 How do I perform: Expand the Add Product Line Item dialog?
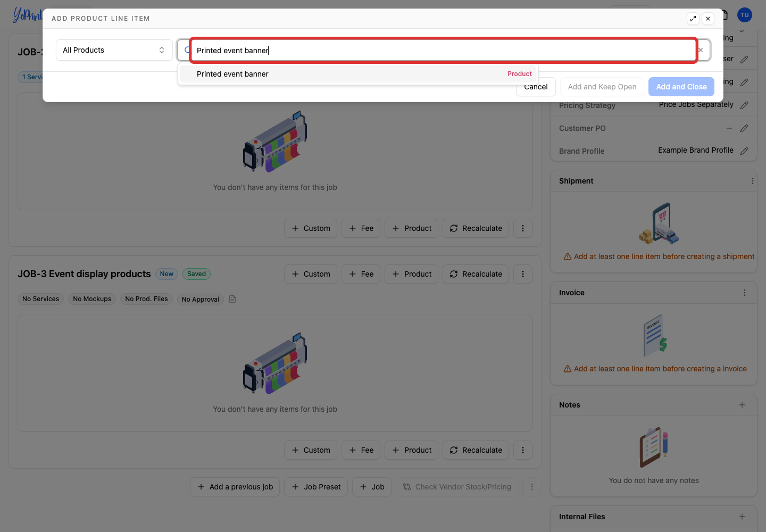pos(693,19)
